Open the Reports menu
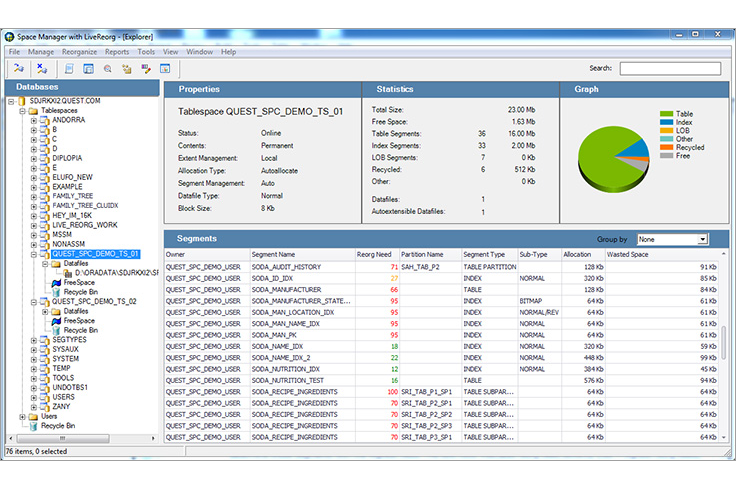Image resolution: width=736 pixels, height=489 pixels. click(117, 52)
